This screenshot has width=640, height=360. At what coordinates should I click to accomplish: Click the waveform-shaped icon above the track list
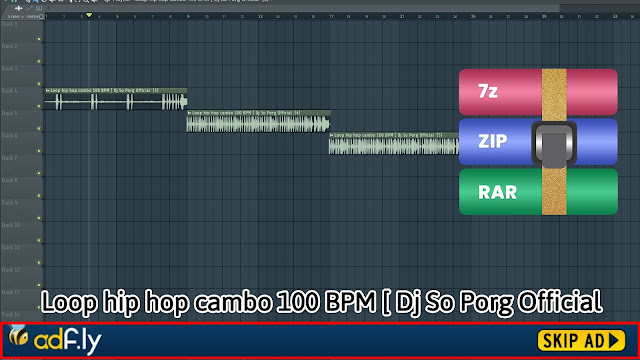coord(18,8)
